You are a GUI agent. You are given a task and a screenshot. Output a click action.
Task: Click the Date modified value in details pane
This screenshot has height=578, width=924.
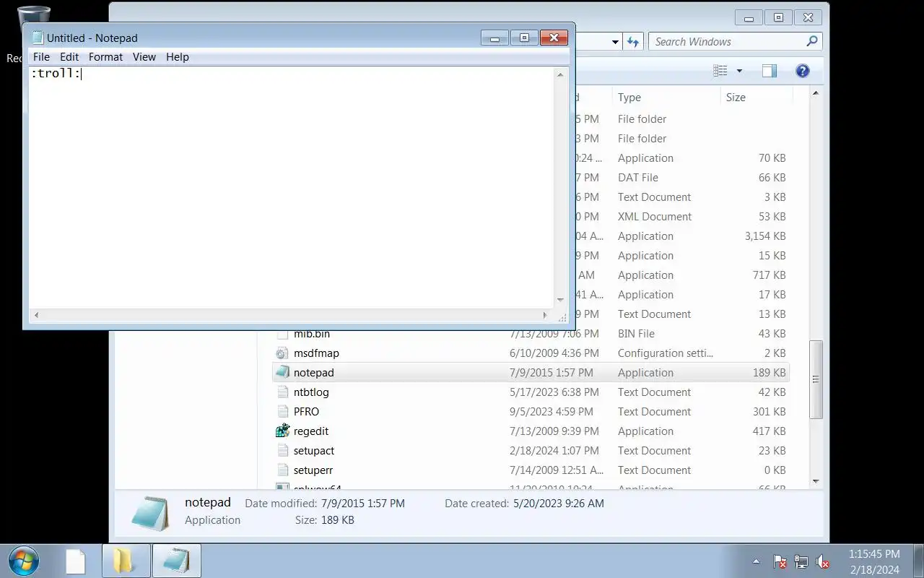pos(362,504)
